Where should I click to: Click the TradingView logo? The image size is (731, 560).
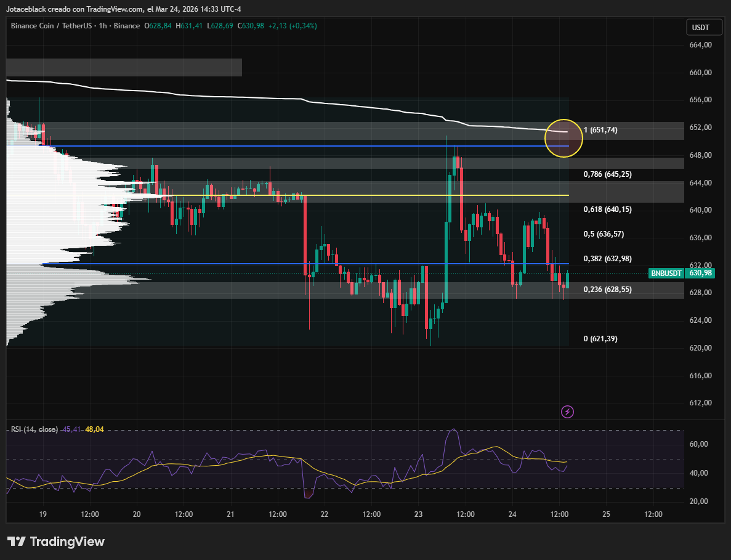point(56,542)
